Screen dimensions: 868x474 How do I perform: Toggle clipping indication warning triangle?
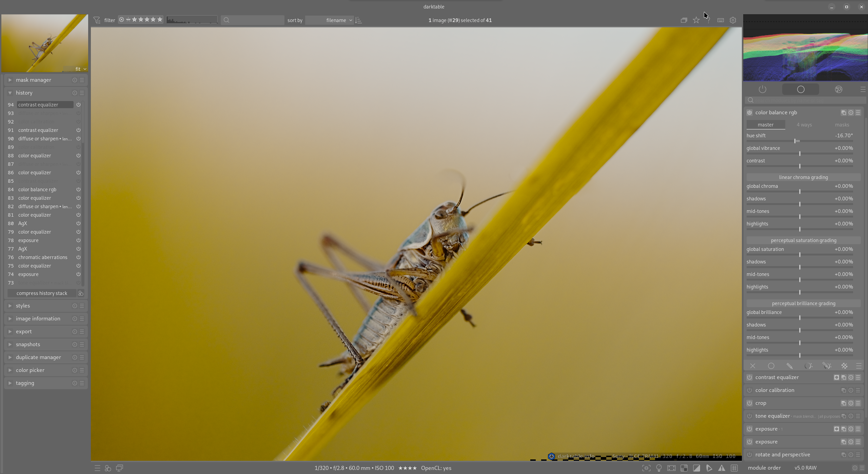click(722, 468)
